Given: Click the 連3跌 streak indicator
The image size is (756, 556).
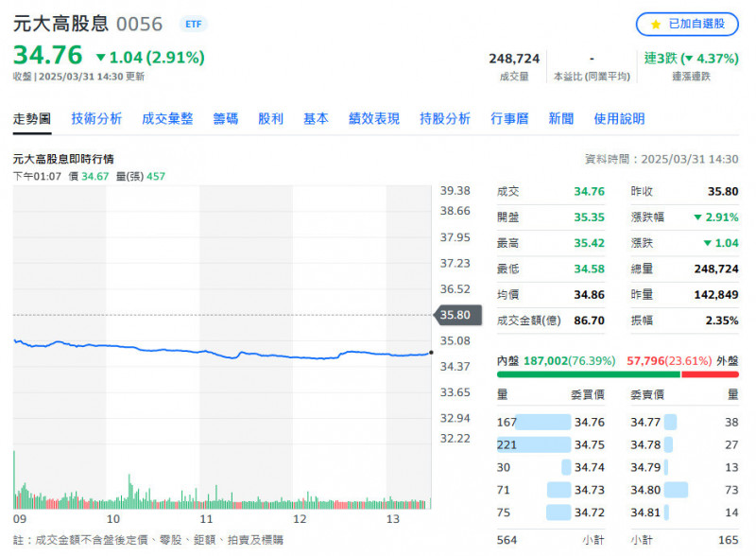Looking at the screenshot, I should tap(692, 59).
